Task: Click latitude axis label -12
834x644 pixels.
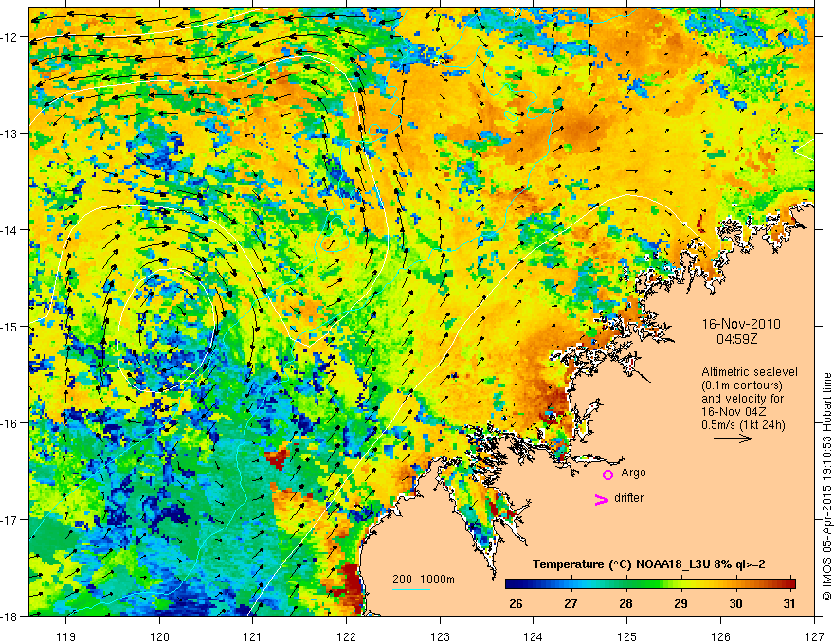Action: pyautogui.click(x=10, y=37)
